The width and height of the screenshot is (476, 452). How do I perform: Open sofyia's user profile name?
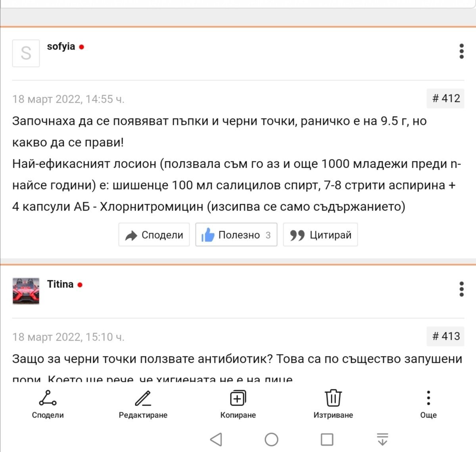point(61,46)
